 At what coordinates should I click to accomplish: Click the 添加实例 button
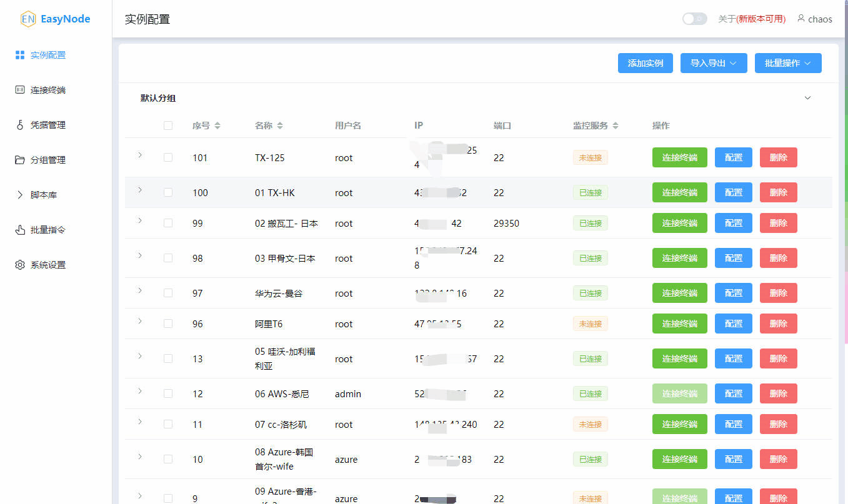tap(645, 62)
